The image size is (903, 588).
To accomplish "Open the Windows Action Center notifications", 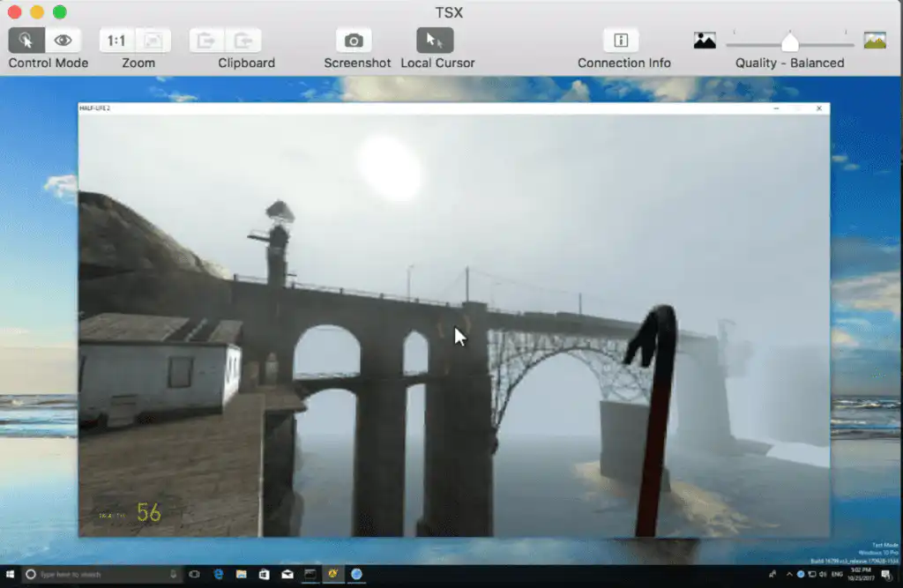I will 886,574.
